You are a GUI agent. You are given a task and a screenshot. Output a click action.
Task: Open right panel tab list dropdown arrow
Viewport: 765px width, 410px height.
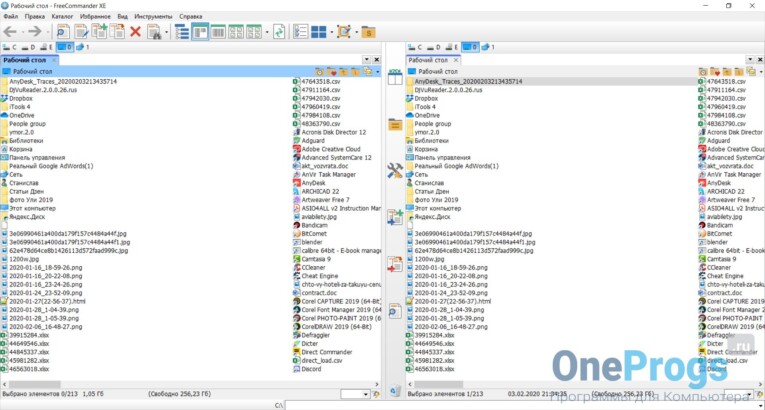750,60
